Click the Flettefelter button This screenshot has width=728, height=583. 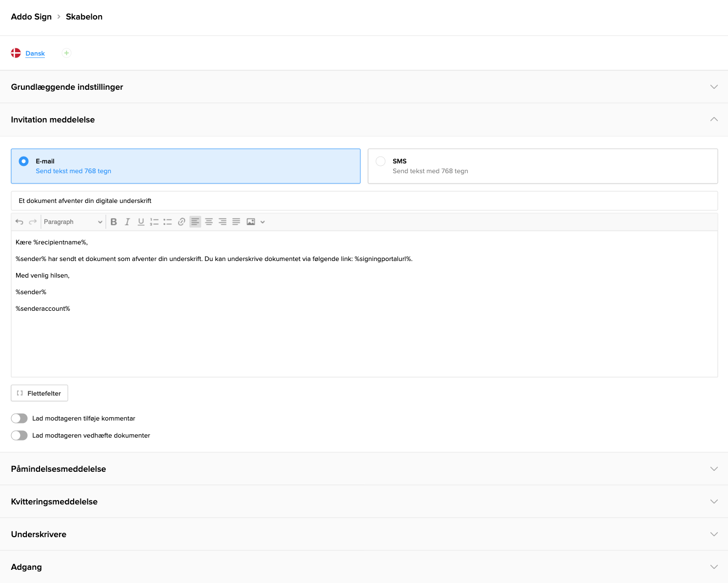pyautogui.click(x=39, y=393)
